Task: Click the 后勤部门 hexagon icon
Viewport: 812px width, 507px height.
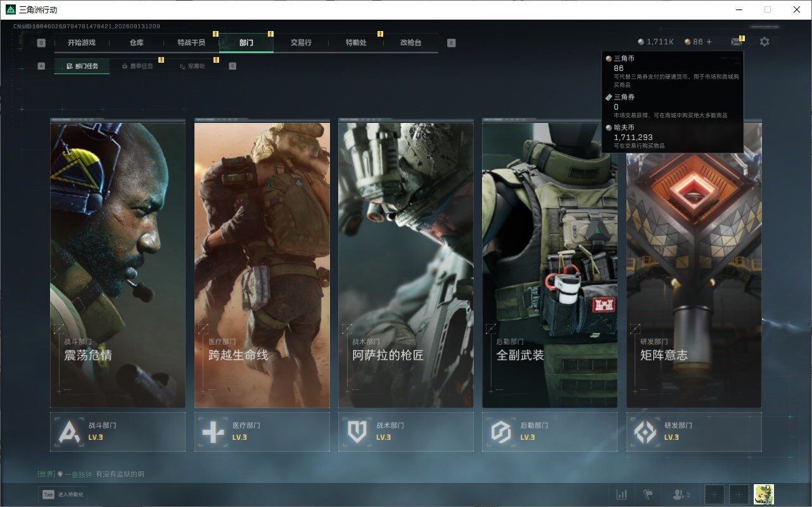Action: tap(501, 432)
